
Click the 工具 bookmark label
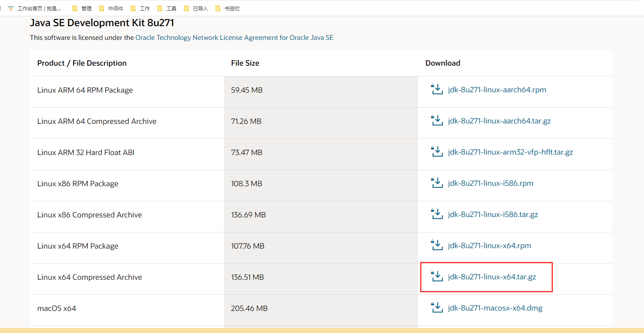[x=171, y=8]
